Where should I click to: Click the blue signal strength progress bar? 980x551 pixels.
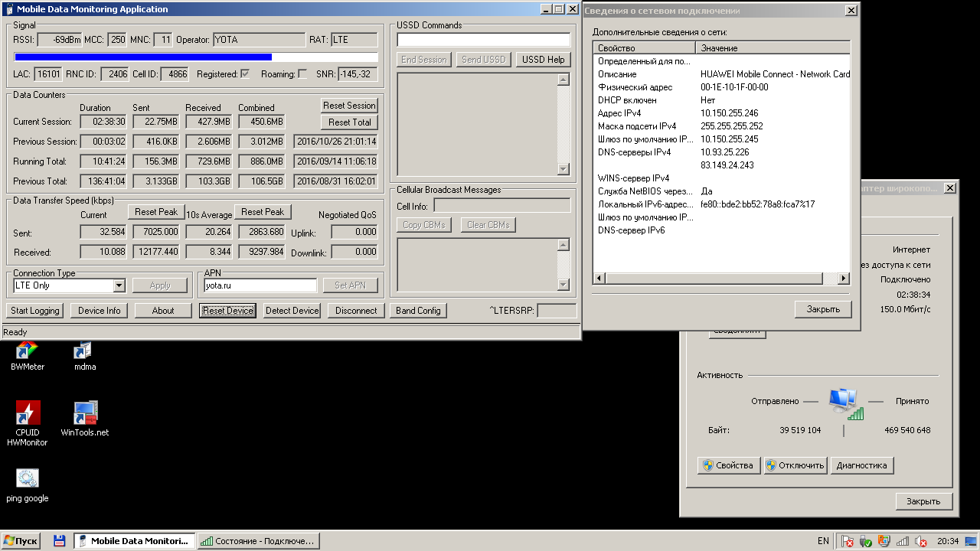(x=196, y=57)
